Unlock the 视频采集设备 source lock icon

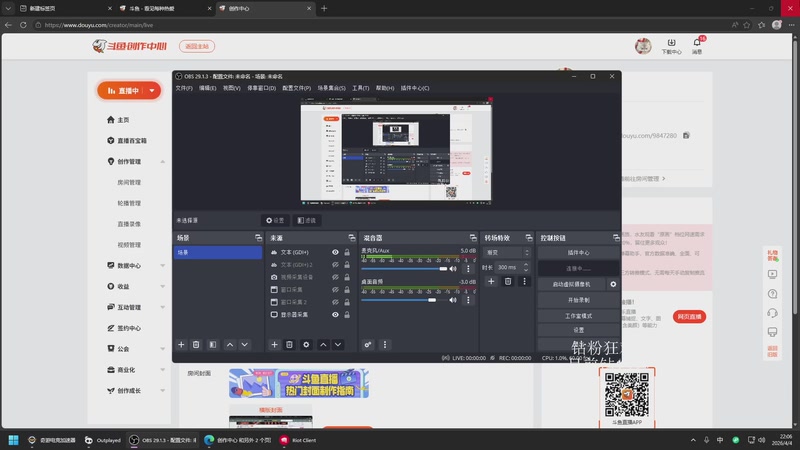[x=347, y=277]
